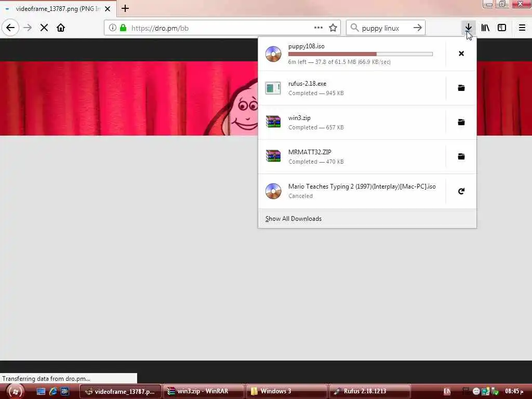Open the Windows Start orb

(15, 392)
